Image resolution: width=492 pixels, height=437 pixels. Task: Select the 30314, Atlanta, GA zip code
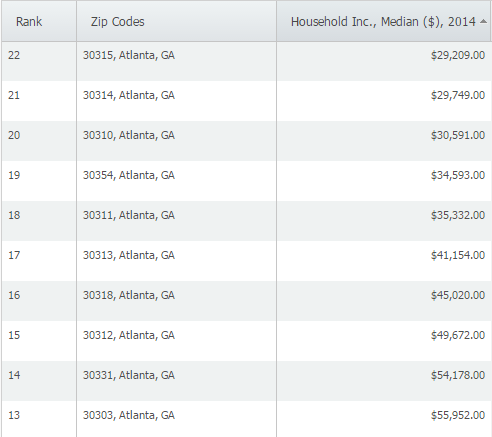(129, 95)
